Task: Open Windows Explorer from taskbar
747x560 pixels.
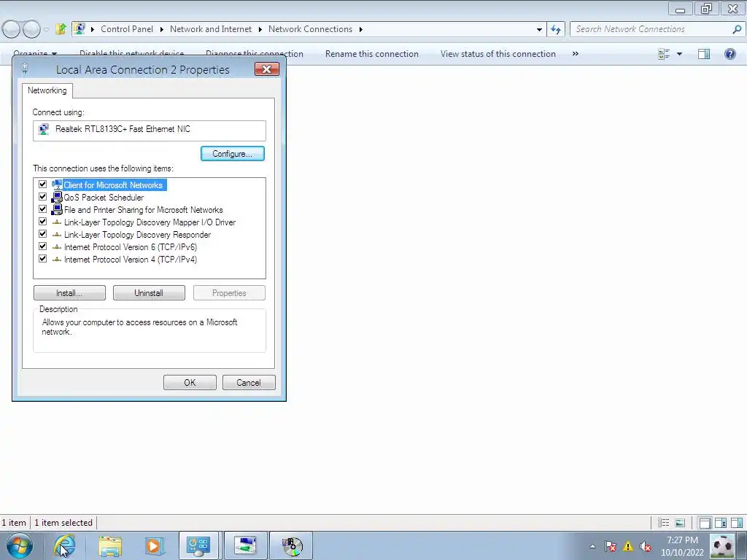Action: click(x=110, y=546)
